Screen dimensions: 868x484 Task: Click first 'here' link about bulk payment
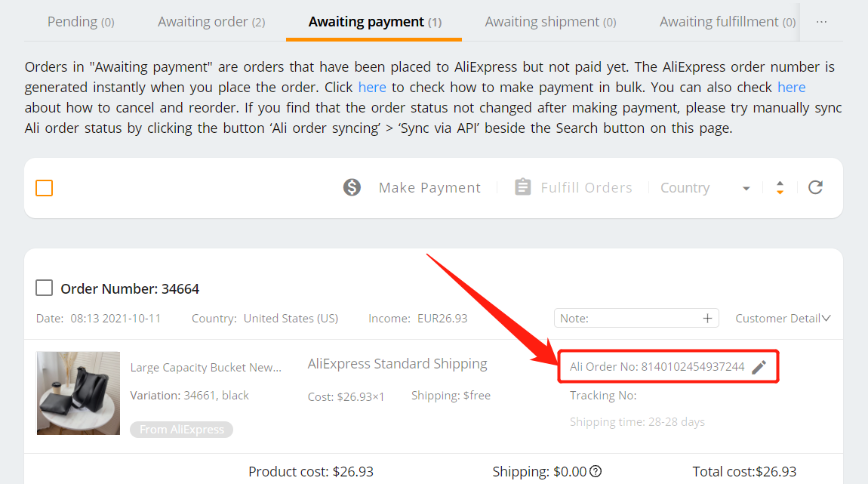pyautogui.click(x=372, y=88)
